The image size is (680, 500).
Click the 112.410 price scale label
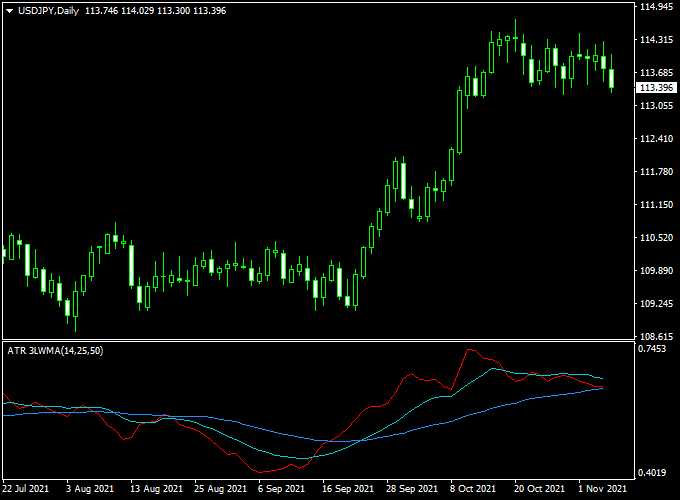coord(657,138)
